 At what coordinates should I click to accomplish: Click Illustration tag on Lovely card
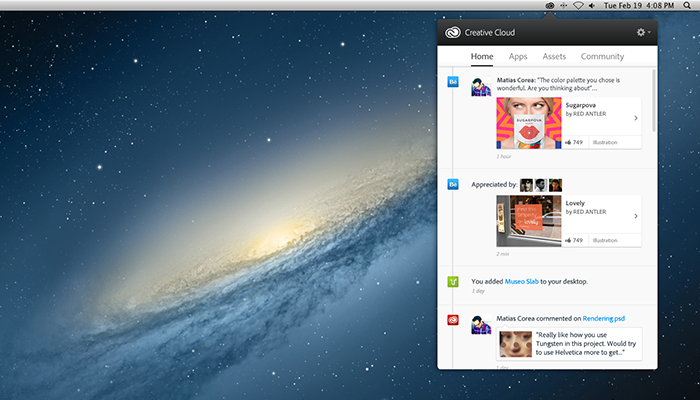pos(605,240)
